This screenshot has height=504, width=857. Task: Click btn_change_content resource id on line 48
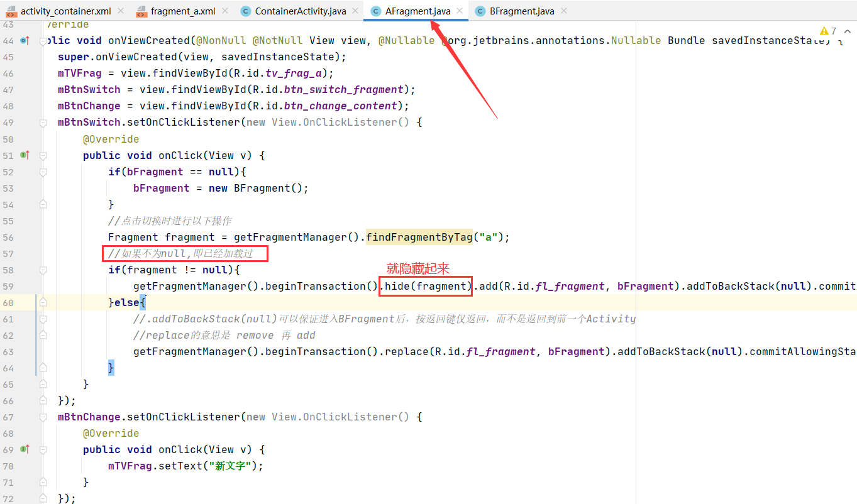(341, 106)
